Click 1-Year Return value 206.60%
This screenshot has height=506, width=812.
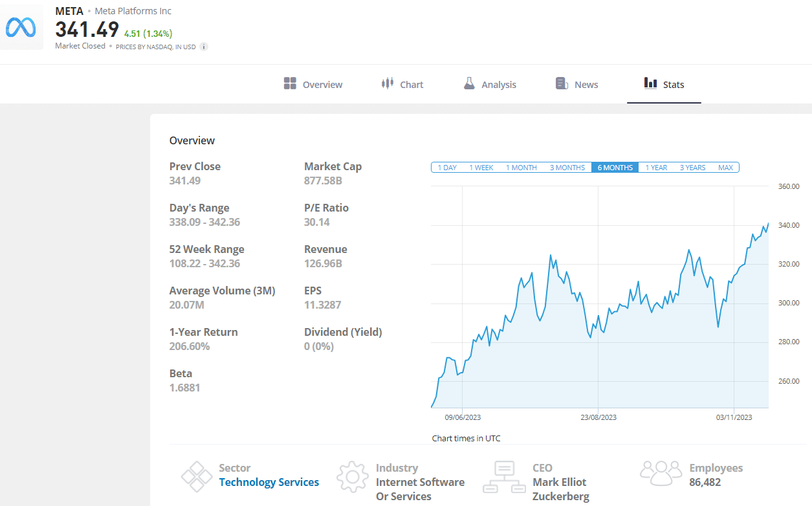pyautogui.click(x=190, y=346)
